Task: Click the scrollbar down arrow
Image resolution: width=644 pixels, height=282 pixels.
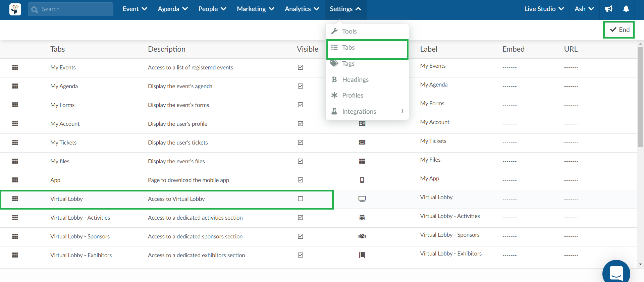Action: [x=640, y=265]
